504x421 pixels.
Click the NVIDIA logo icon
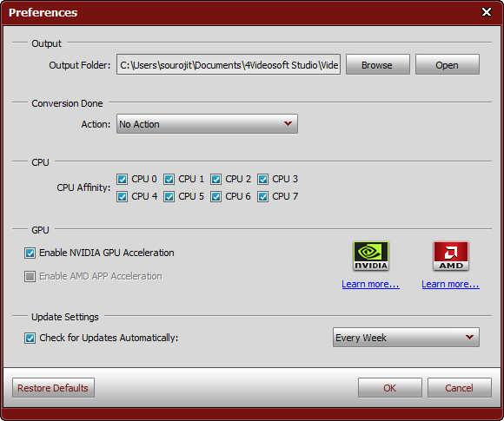[370, 256]
